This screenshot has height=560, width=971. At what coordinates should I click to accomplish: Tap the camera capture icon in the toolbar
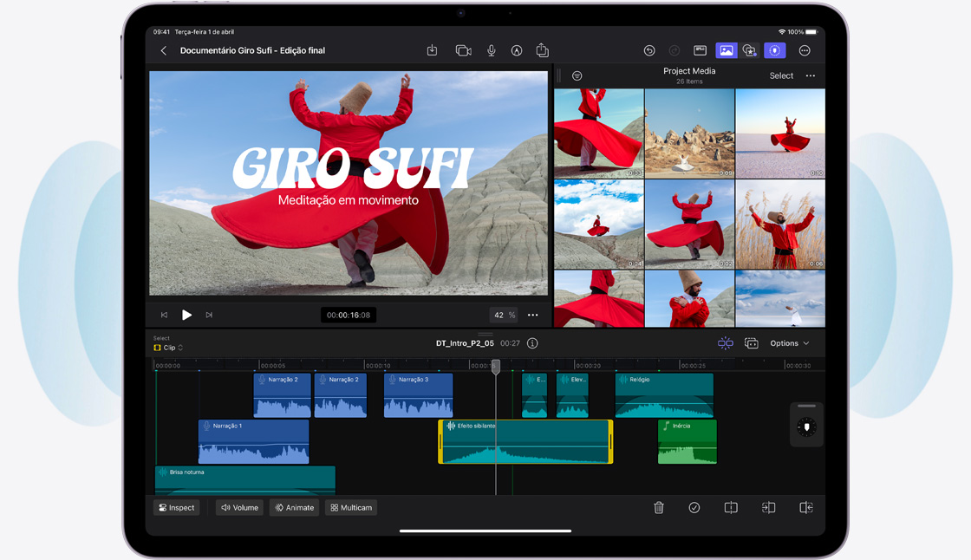462,50
